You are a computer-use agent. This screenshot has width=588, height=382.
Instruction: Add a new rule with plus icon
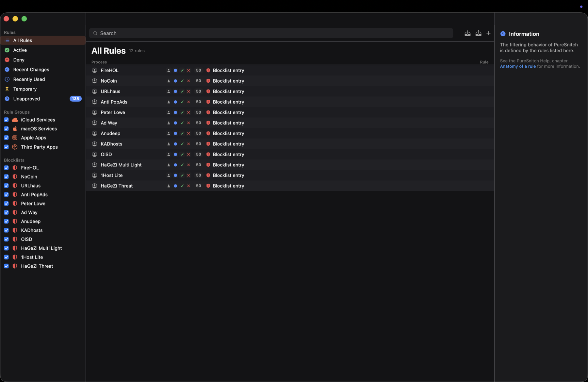coord(488,33)
